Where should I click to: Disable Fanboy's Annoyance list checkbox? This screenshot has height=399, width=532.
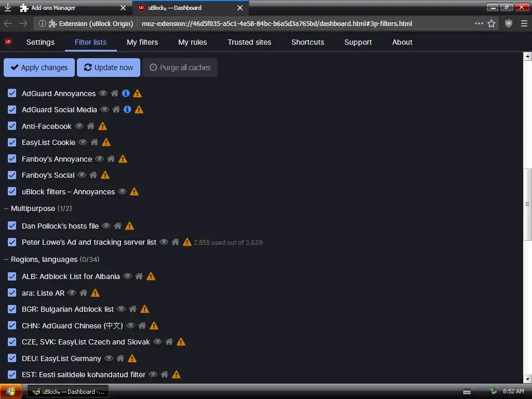pyautogui.click(x=12, y=158)
